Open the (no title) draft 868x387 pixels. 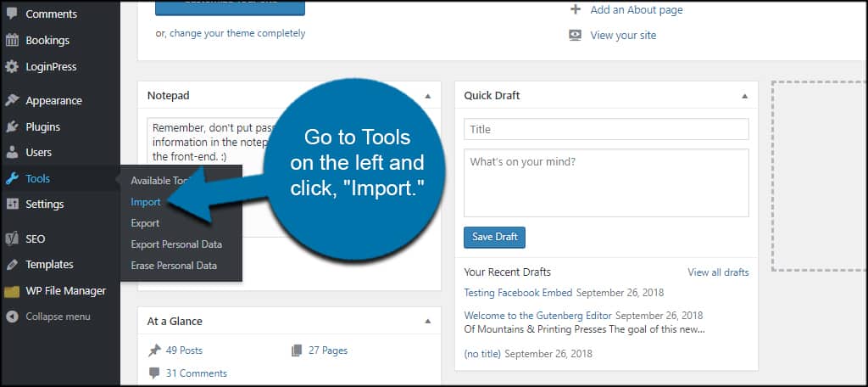(482, 353)
